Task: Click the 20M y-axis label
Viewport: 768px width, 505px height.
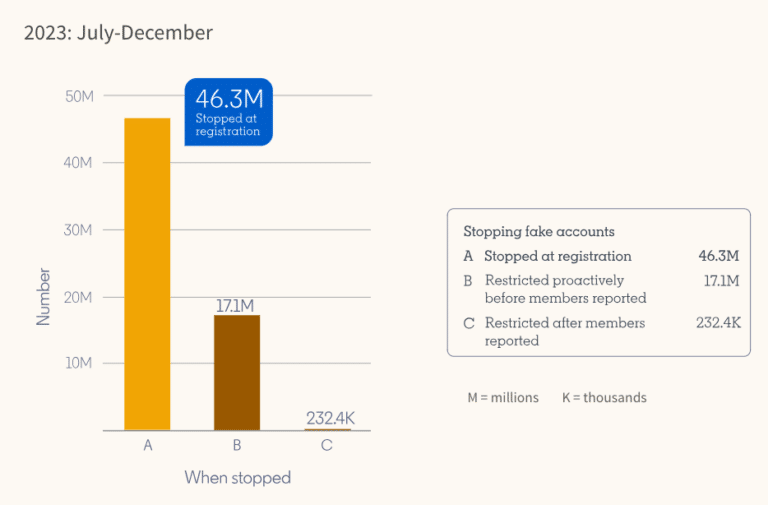Action: click(x=79, y=297)
